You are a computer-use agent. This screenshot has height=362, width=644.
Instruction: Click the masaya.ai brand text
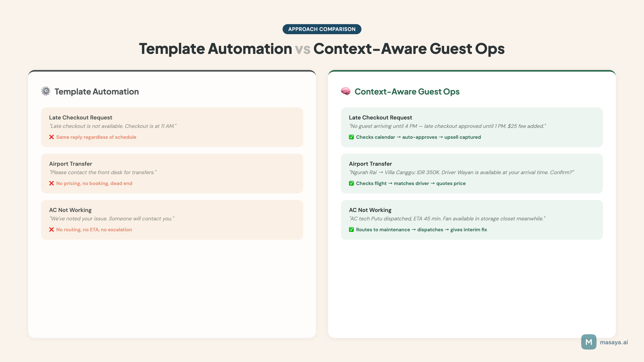614,342
